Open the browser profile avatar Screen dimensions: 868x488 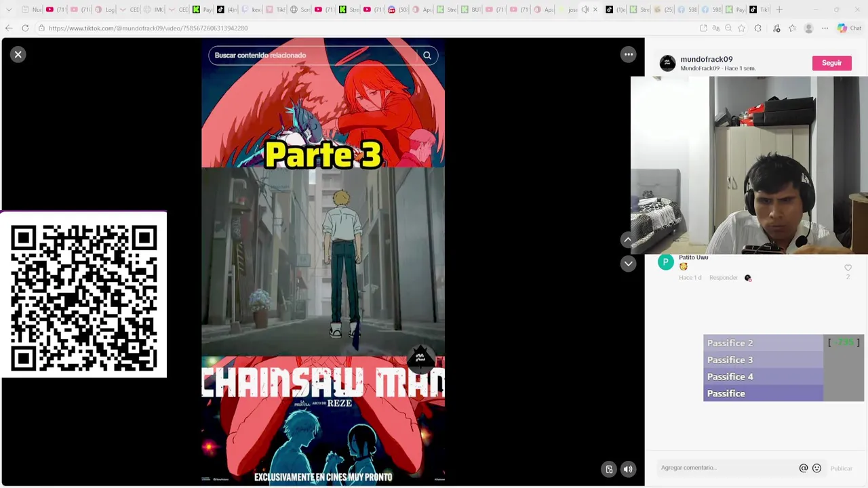pos(808,28)
